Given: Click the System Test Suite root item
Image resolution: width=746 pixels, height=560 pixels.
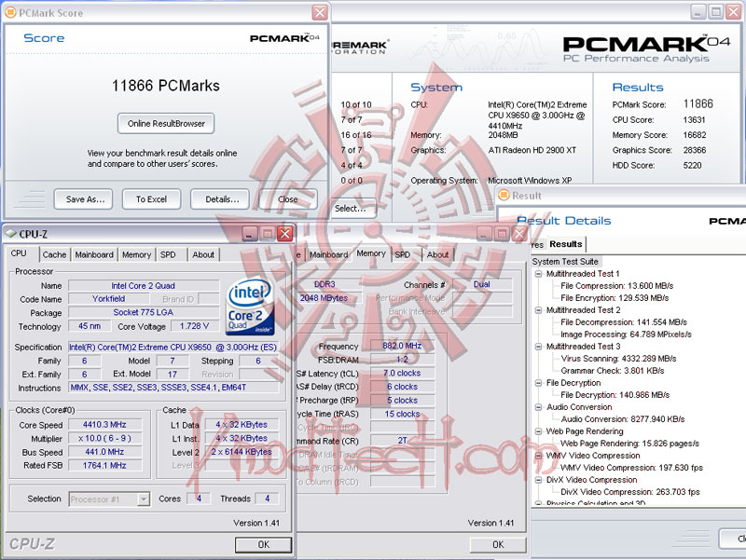Looking at the screenshot, I should (x=565, y=262).
